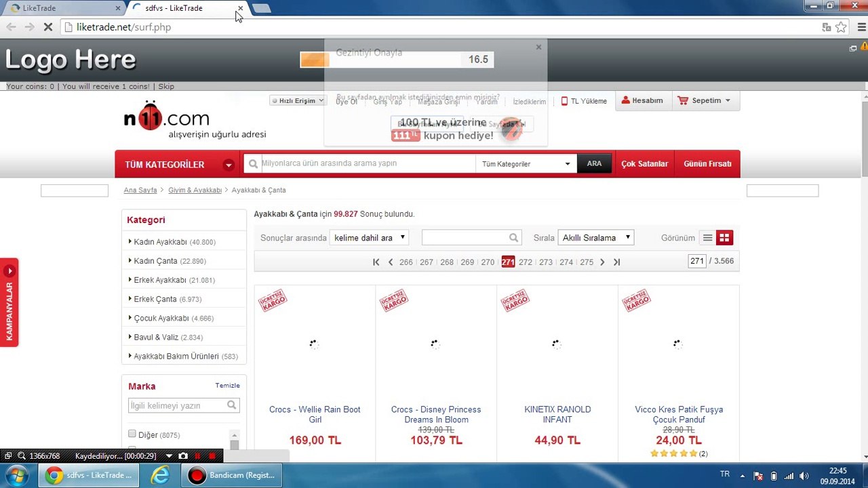Click the brand list scrollbar

pyautogui.click(x=234, y=440)
